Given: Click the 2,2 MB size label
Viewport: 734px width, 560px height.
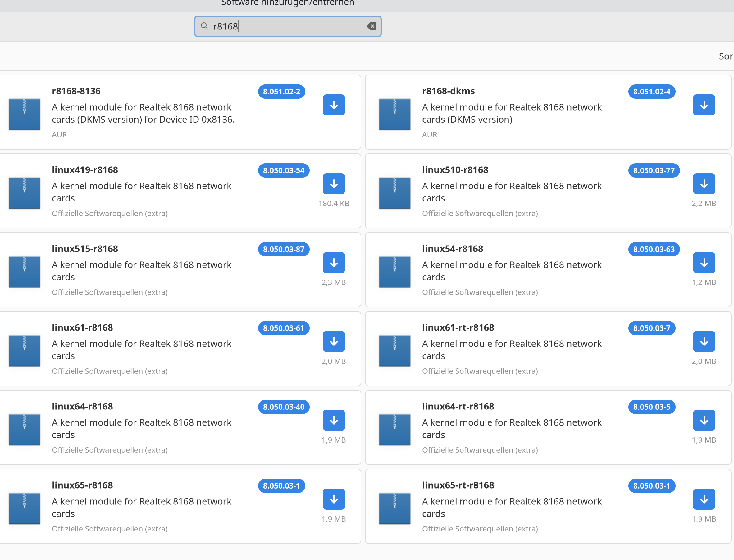Looking at the screenshot, I should coord(704,203).
